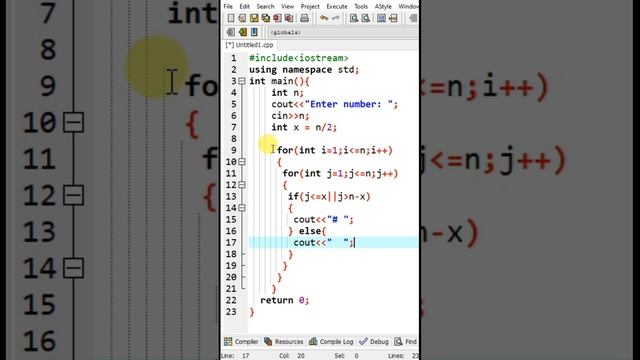Click the 'for(int i=1;i<=n;i++)' line

[335, 151]
